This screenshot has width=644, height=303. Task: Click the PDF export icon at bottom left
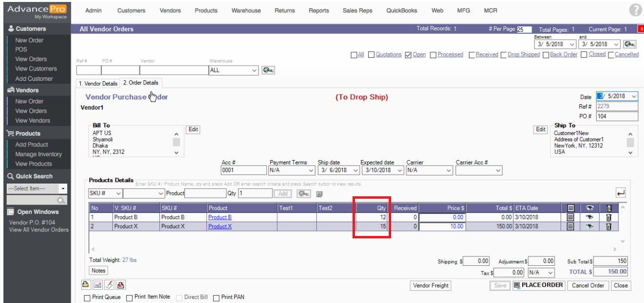point(121,285)
